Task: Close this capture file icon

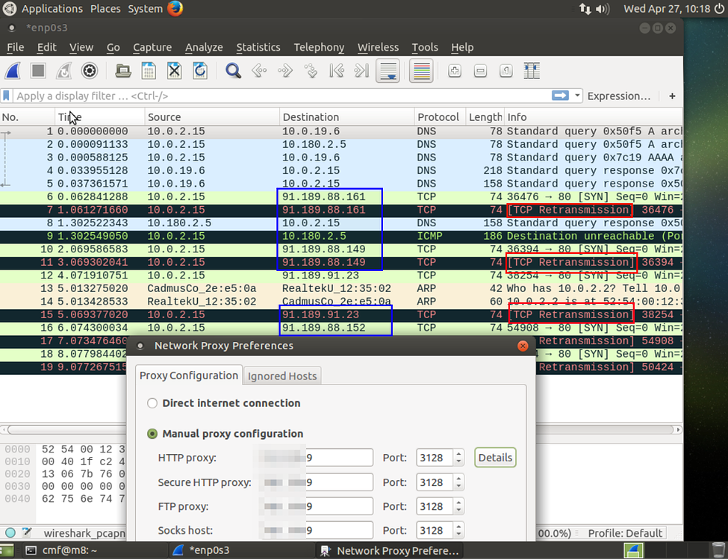Action: pyautogui.click(x=174, y=71)
